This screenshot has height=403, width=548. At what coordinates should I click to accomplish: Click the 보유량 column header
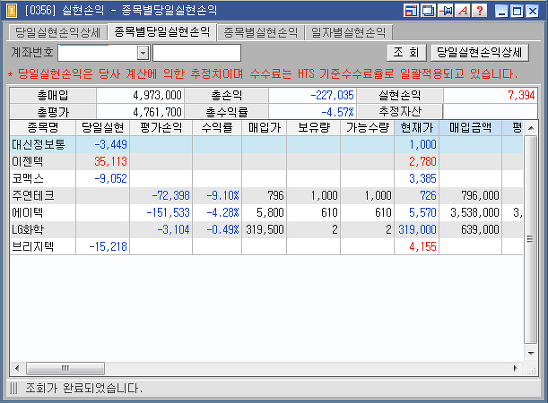[313, 128]
